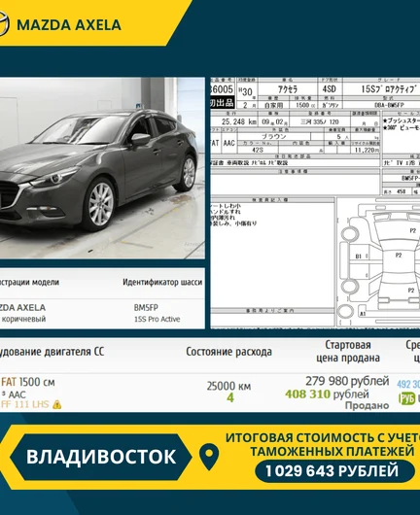This screenshot has width=420, height=515.
Task: Click the Идентификатор шасси column header
Action: (x=162, y=282)
